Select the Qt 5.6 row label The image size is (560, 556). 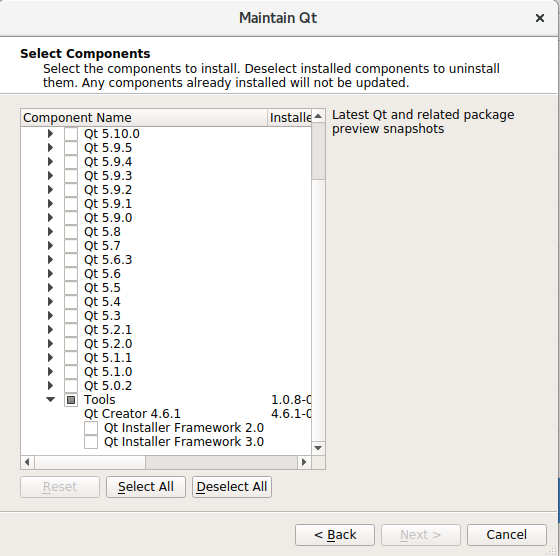[x=102, y=274]
